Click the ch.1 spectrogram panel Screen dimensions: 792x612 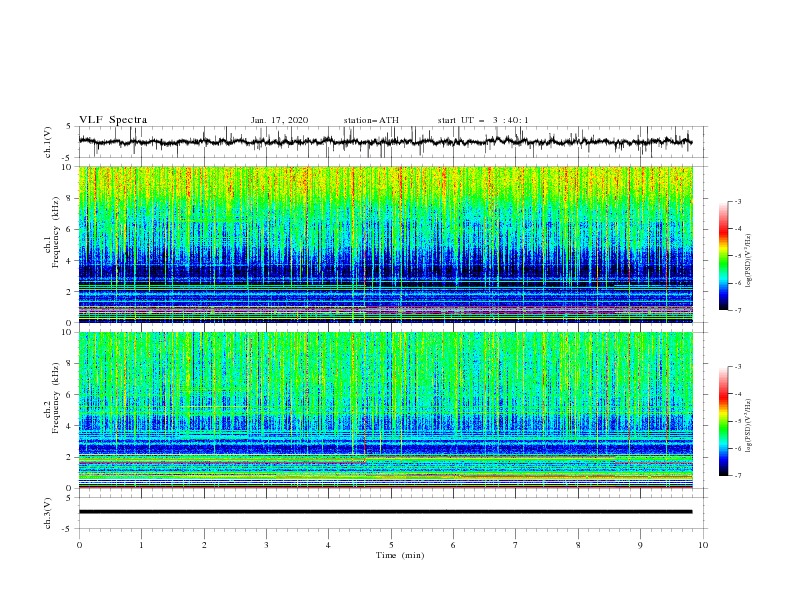pyautogui.click(x=385, y=244)
